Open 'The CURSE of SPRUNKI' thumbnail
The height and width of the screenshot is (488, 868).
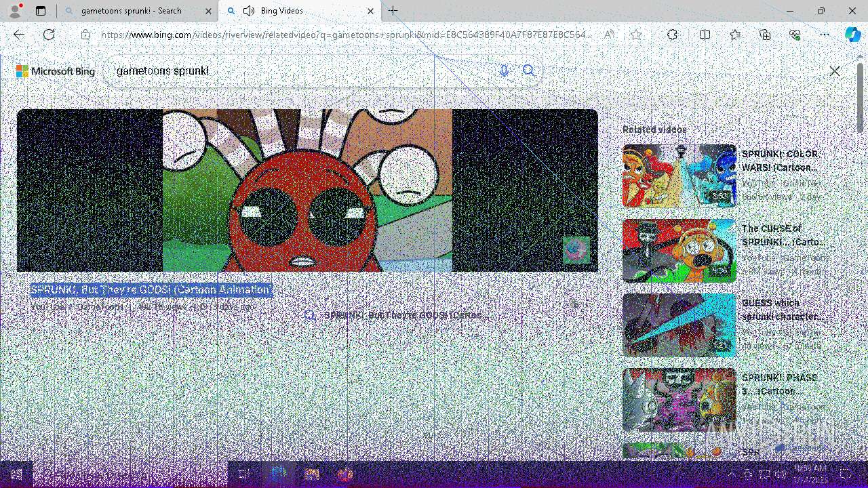pyautogui.click(x=679, y=250)
